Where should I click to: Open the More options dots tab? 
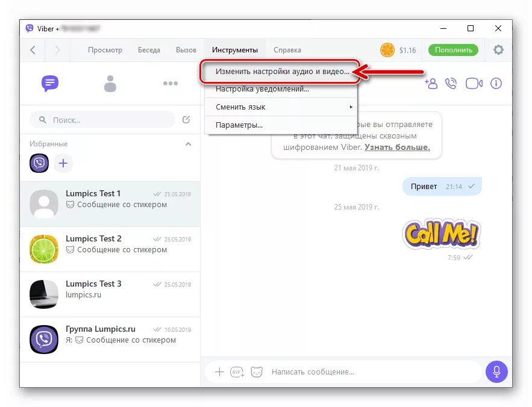point(171,84)
